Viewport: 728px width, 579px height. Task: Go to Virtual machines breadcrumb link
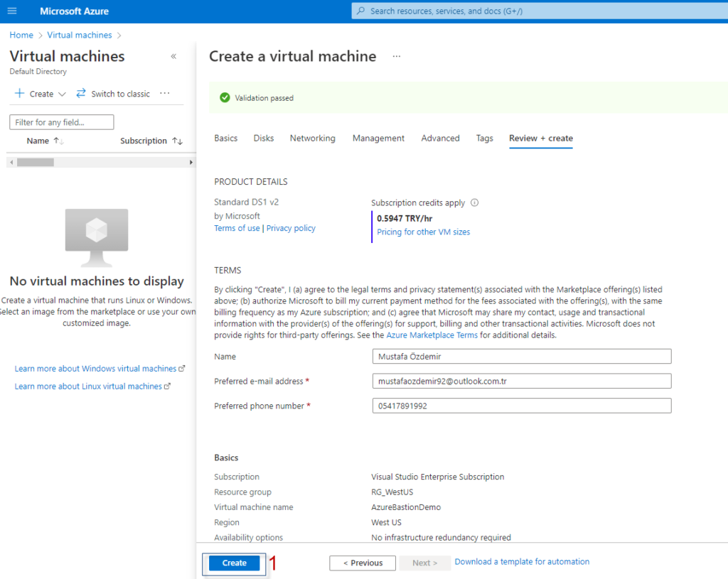click(80, 35)
